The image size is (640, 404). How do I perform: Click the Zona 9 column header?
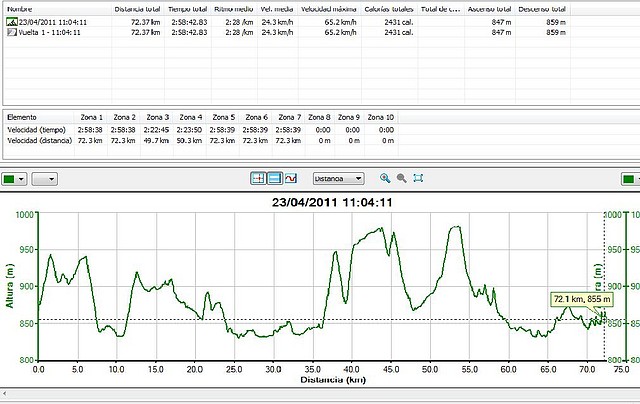coord(349,117)
